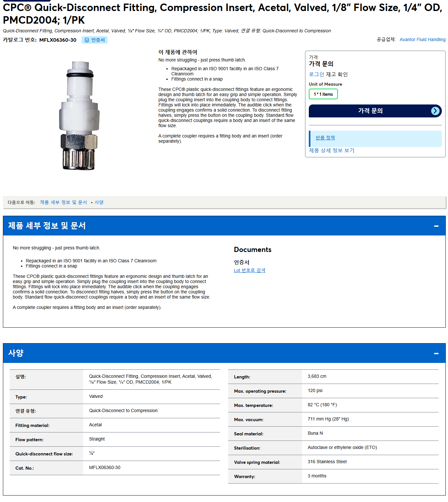The height and width of the screenshot is (502, 448).
Task: Click the '3,683 cm' length value
Action: (x=317, y=376)
